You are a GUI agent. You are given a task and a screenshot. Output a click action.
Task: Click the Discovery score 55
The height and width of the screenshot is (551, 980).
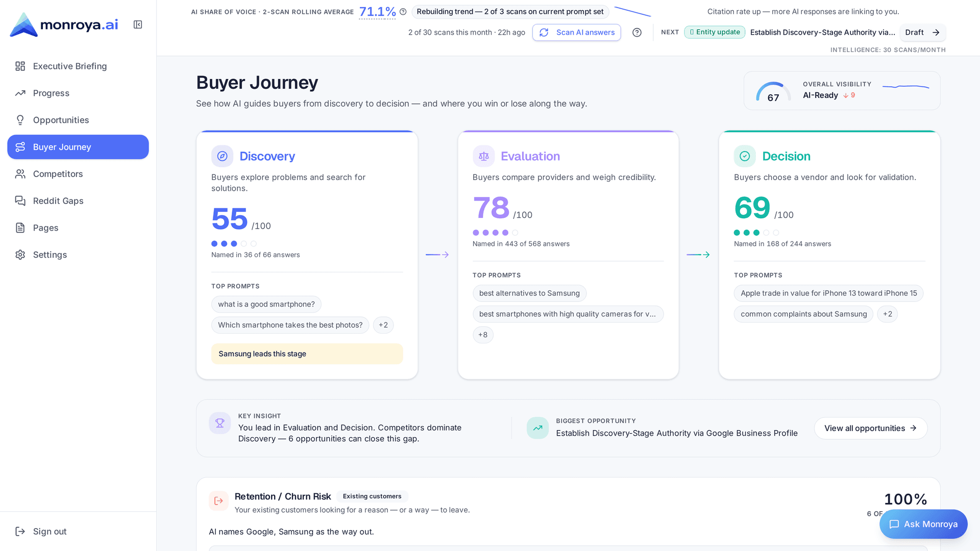click(x=230, y=219)
